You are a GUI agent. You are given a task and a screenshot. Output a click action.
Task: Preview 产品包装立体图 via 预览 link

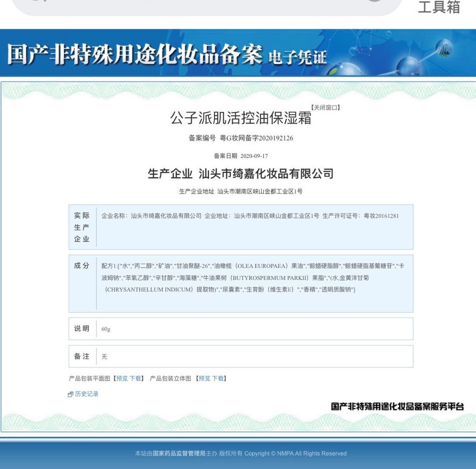204,378
